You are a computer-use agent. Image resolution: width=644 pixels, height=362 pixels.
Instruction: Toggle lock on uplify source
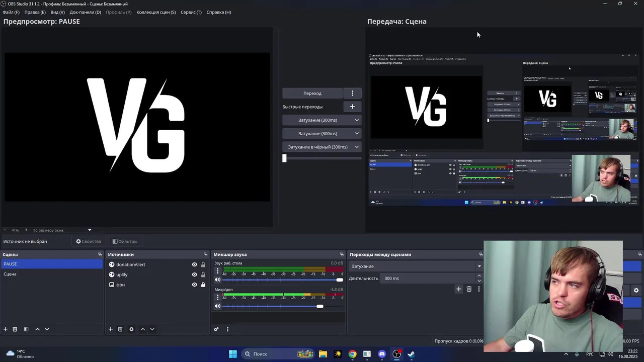[203, 275]
